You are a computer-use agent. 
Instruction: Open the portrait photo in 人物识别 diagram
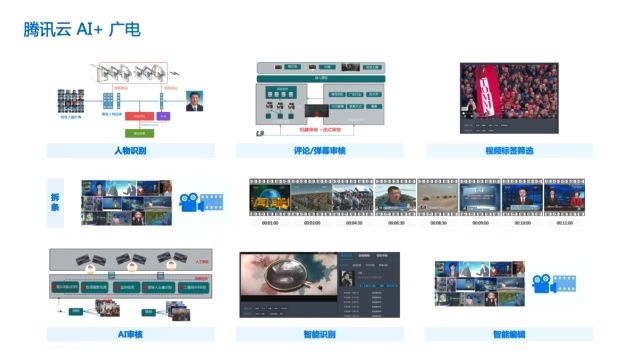point(194,101)
